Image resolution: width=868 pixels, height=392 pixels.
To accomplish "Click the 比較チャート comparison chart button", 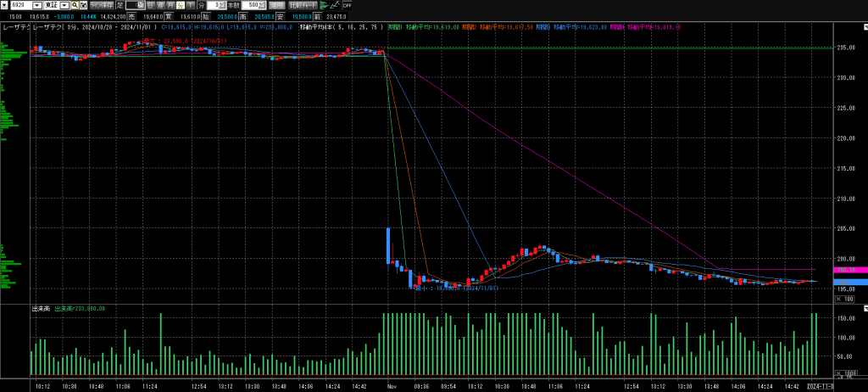I will point(303,5).
